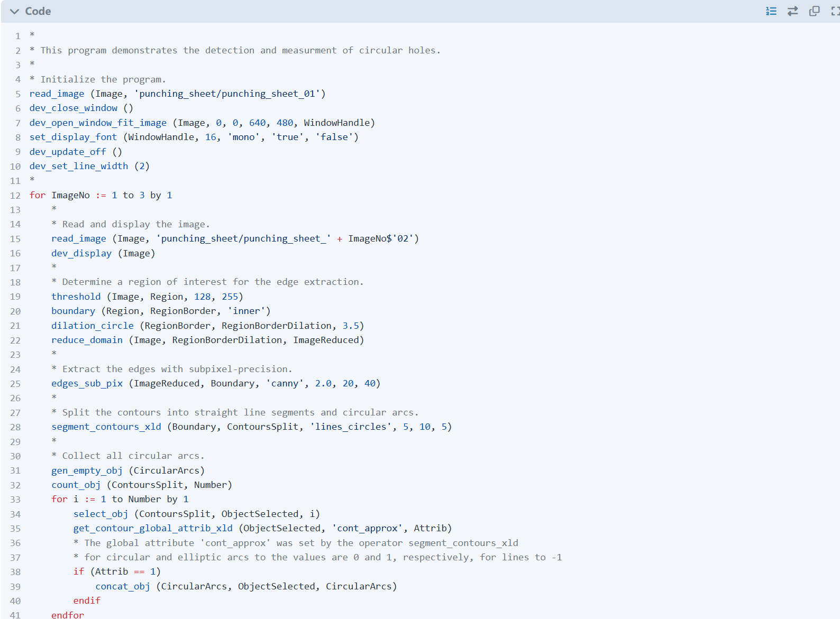Collapse the Code section chevron
The image size is (840, 619).
14,11
